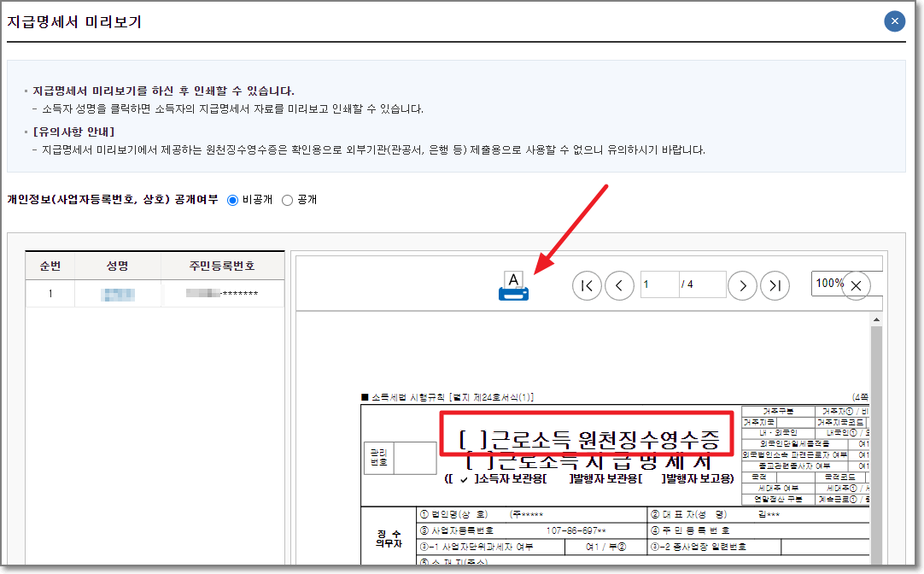Viewport: 924px width, 574px height.
Task: Jump to last page of preview
Action: [775, 286]
